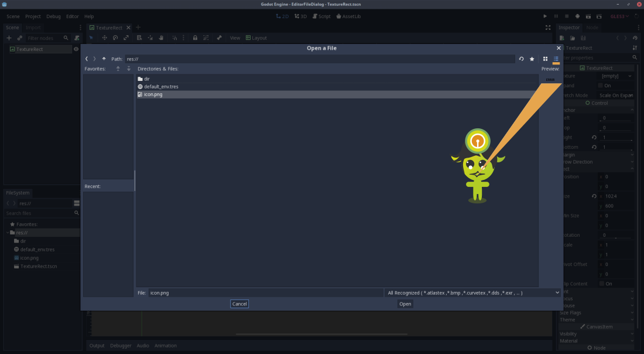Choose the Rotate Mode tool
This screenshot has width=644, height=354.
coord(115,38)
